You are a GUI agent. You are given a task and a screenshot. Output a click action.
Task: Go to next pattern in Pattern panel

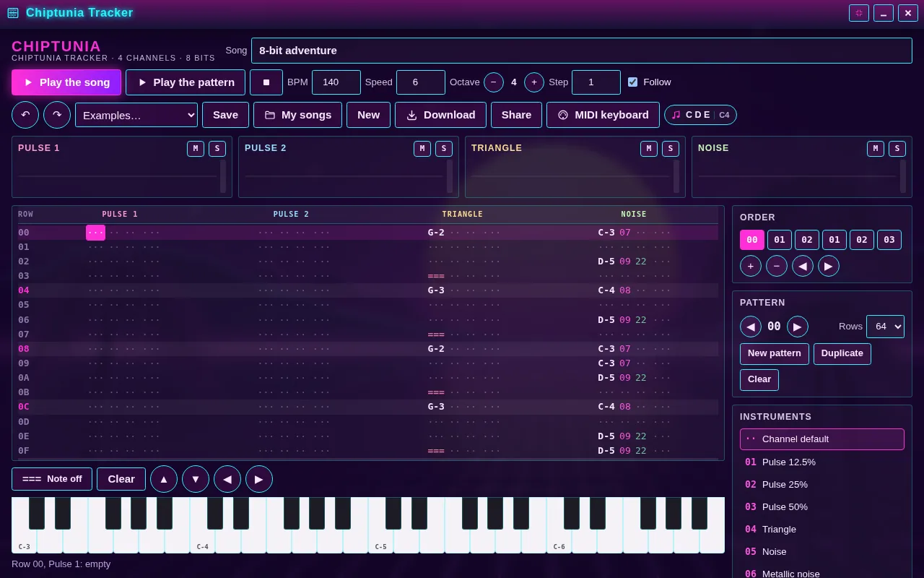coord(798,327)
